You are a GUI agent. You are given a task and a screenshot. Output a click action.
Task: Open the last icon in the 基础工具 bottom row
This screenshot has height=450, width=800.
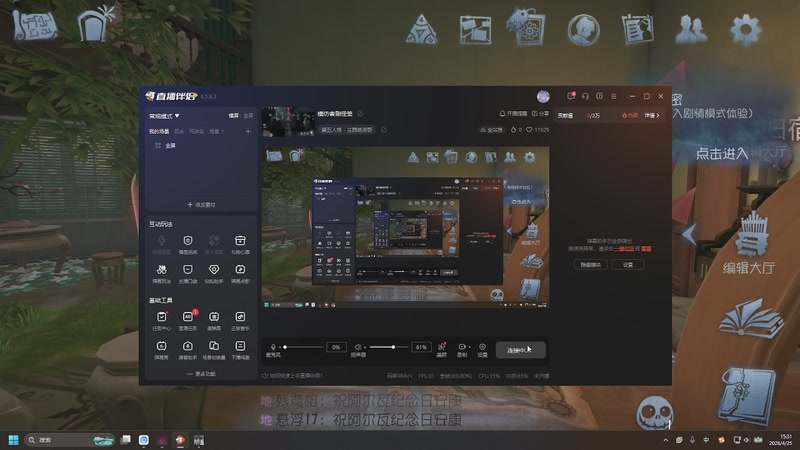tap(240, 346)
